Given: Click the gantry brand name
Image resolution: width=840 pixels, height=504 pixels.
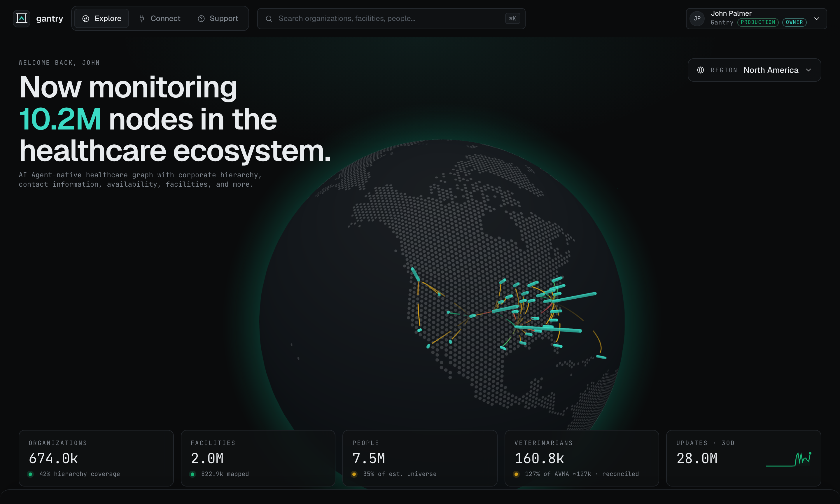Looking at the screenshot, I should 50,18.
